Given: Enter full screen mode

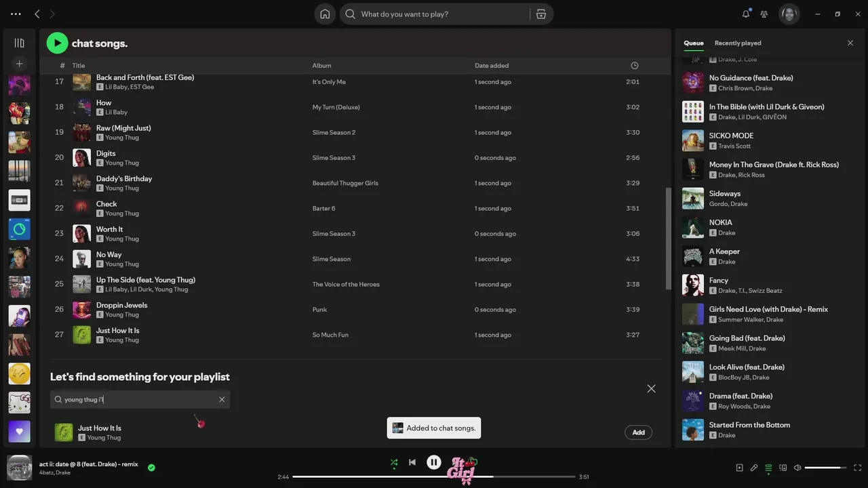Looking at the screenshot, I should point(858,468).
